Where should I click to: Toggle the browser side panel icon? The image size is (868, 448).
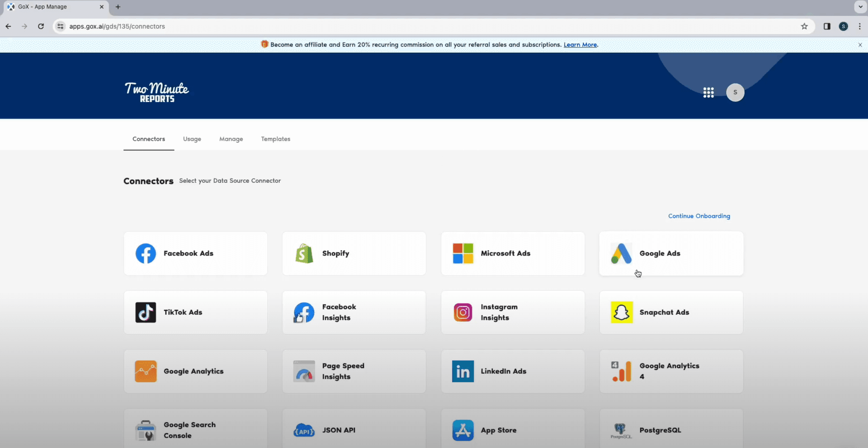827,26
